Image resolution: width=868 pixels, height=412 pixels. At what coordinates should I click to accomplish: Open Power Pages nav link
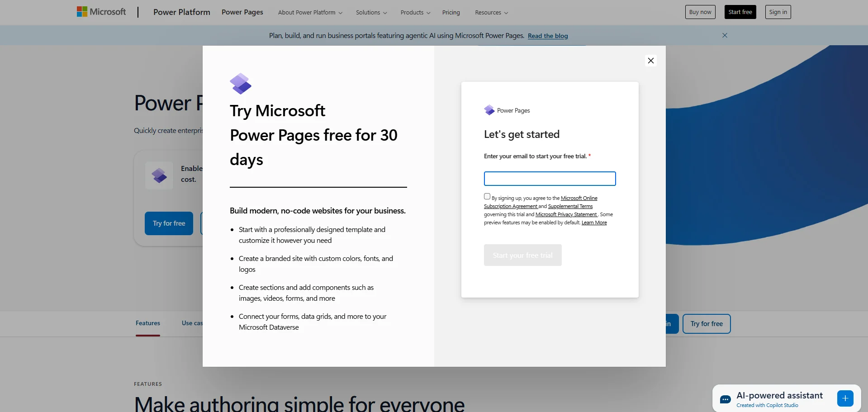pyautogui.click(x=242, y=12)
